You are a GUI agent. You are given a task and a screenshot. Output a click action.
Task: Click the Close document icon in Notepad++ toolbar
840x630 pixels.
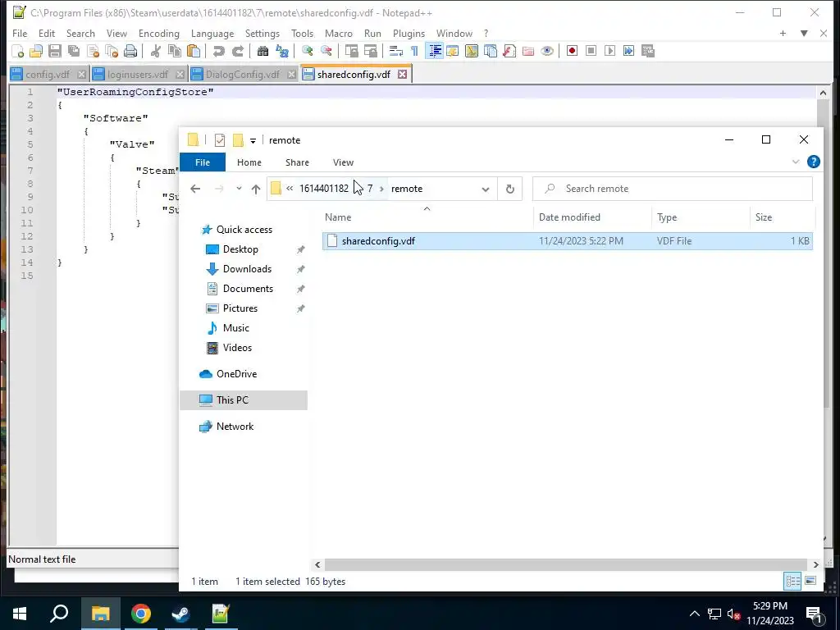click(93, 51)
